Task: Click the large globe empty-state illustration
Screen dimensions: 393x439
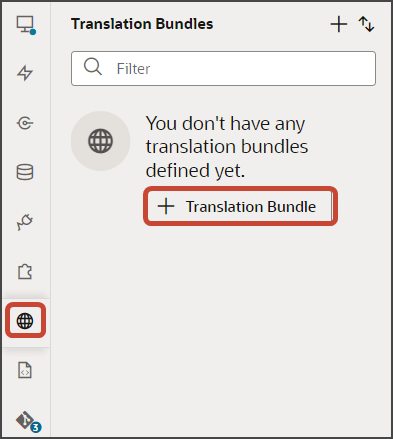Action: point(100,141)
